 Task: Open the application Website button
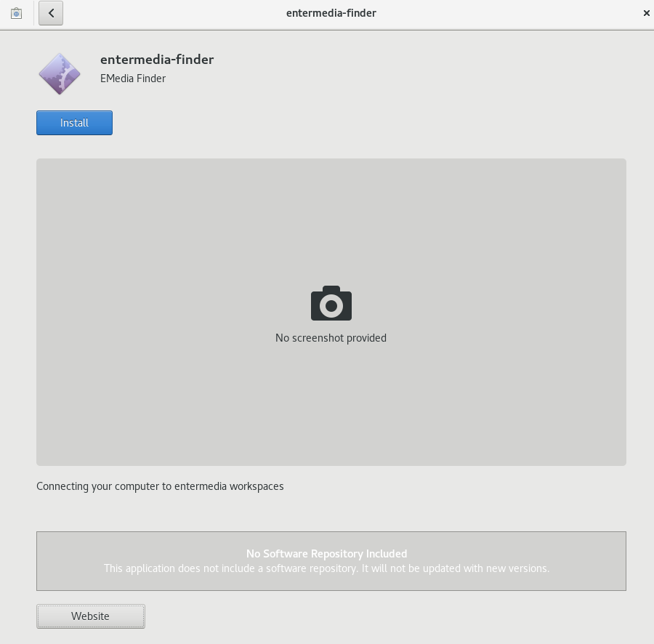click(91, 616)
